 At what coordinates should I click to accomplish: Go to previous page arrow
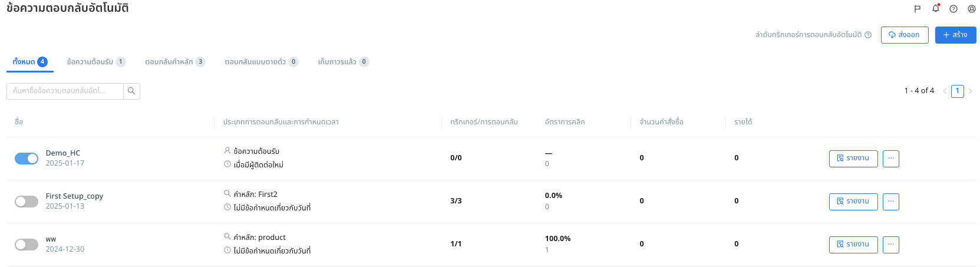[945, 91]
